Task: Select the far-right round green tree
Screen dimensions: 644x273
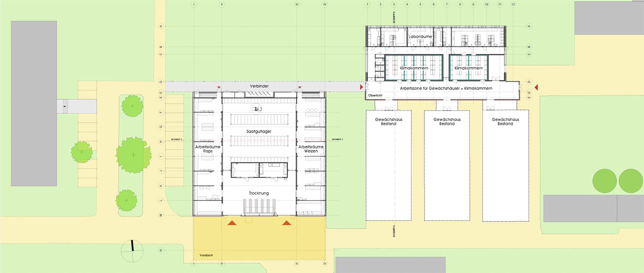Action: (630, 181)
